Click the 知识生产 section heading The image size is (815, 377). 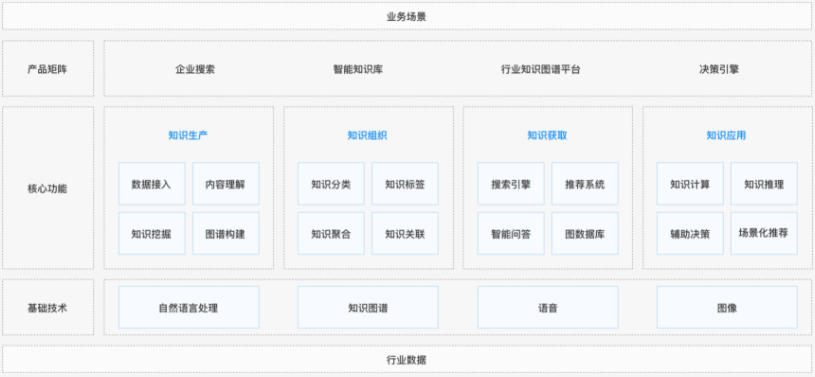[x=188, y=135]
